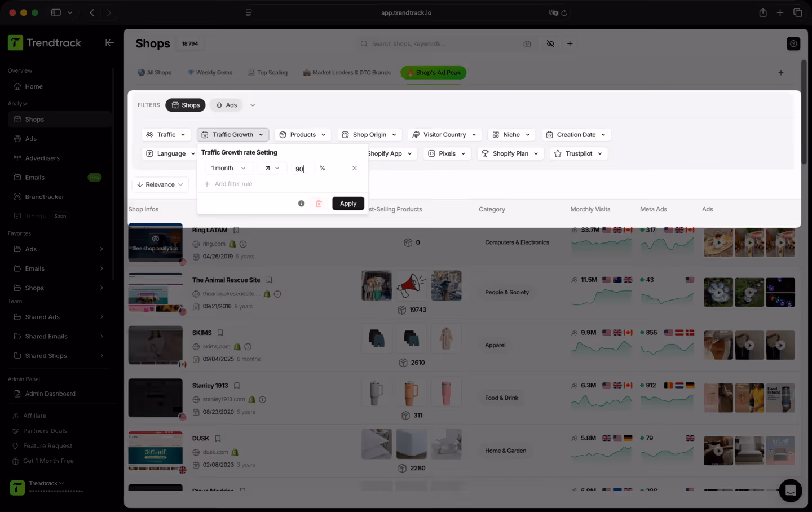Click the search-by-image camera icon
The width and height of the screenshot is (812, 512).
click(x=527, y=43)
